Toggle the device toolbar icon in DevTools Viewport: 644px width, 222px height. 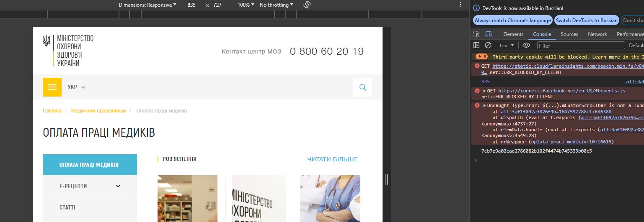(488, 34)
